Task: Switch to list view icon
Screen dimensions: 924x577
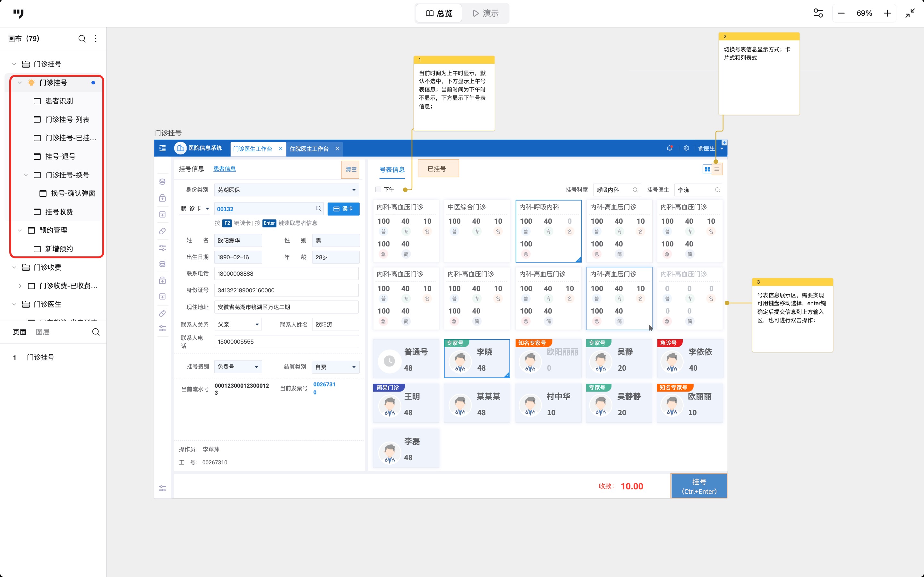Action: click(717, 169)
